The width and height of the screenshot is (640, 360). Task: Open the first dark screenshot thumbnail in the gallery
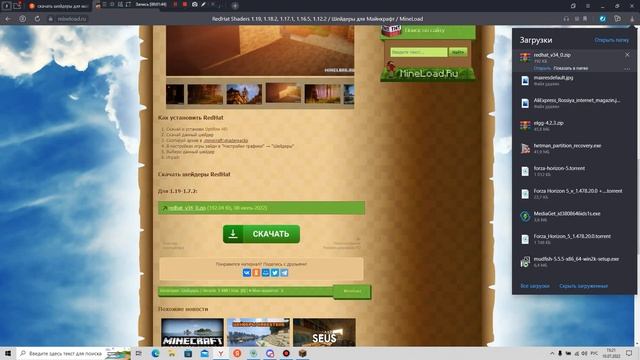[x=175, y=94]
